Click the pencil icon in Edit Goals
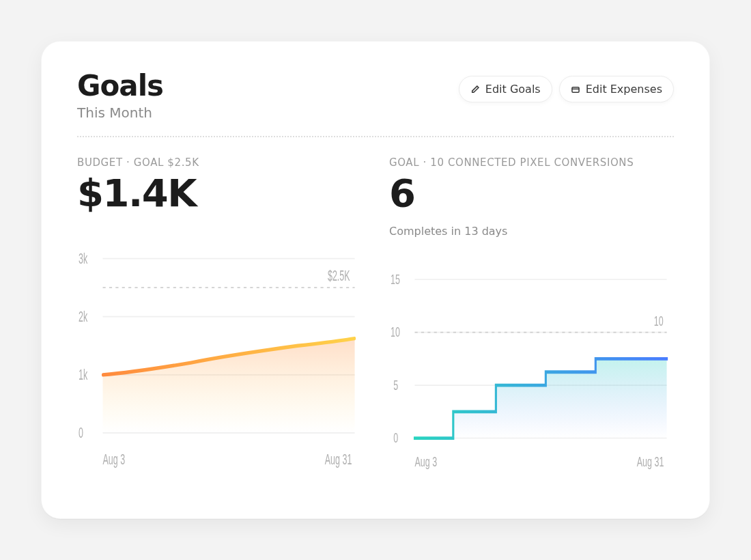The image size is (751, 560). [475, 89]
